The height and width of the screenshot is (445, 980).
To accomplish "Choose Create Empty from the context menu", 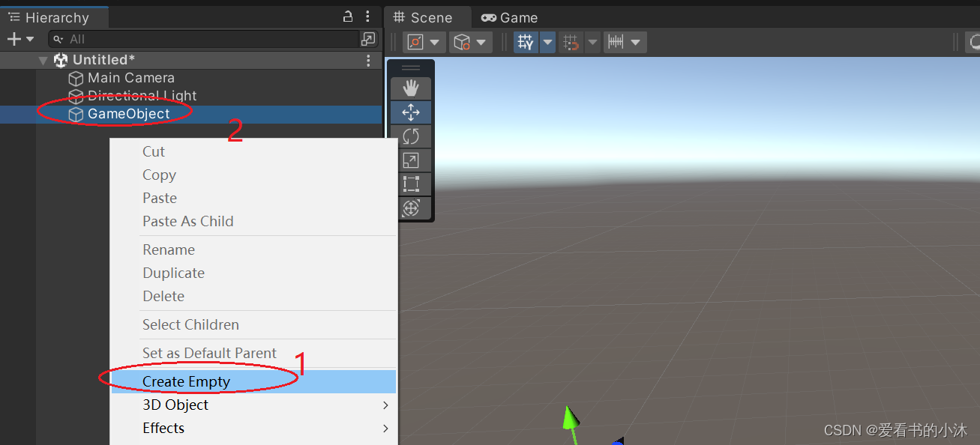I will point(186,381).
